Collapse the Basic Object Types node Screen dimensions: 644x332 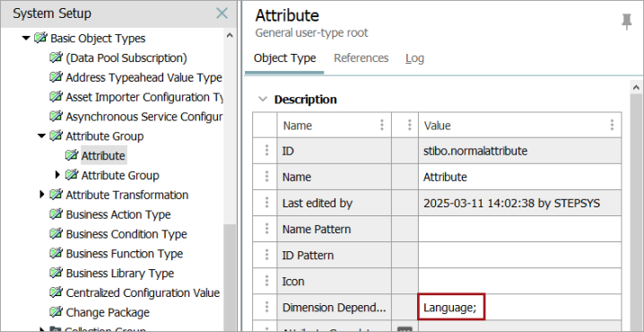[x=26, y=39]
